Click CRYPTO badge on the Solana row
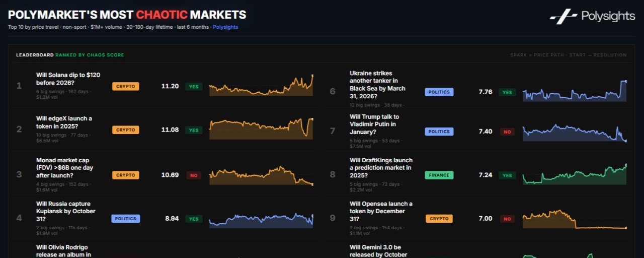The image size is (644, 258). [126, 86]
